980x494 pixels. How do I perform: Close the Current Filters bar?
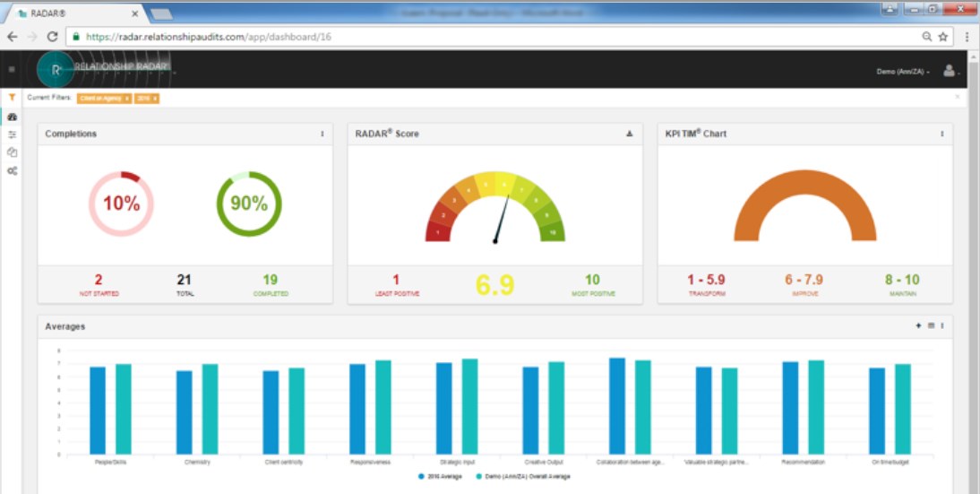coord(957,97)
